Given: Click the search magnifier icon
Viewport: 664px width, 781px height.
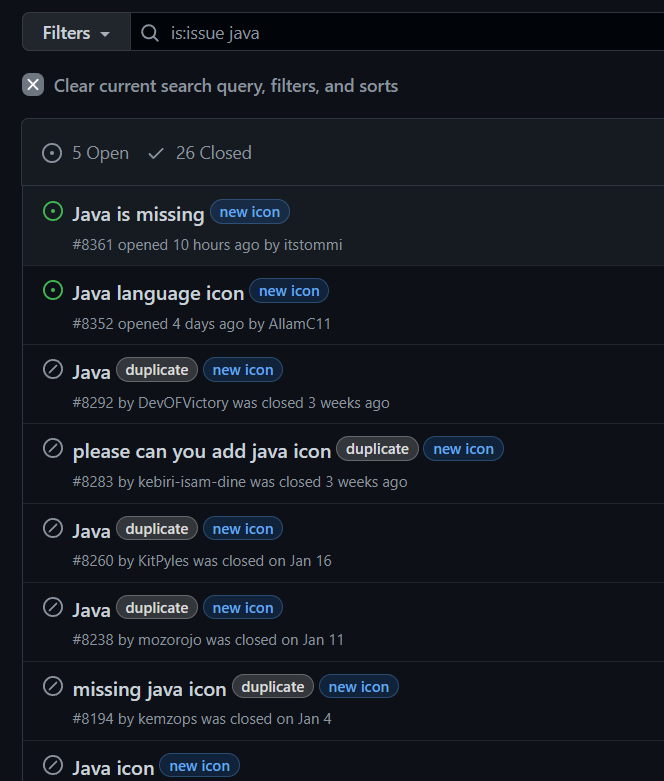Looking at the screenshot, I should pos(149,33).
